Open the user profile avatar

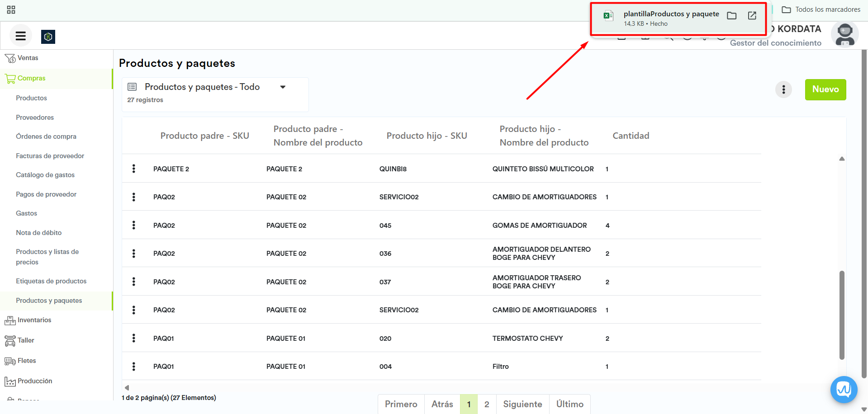coord(844,35)
